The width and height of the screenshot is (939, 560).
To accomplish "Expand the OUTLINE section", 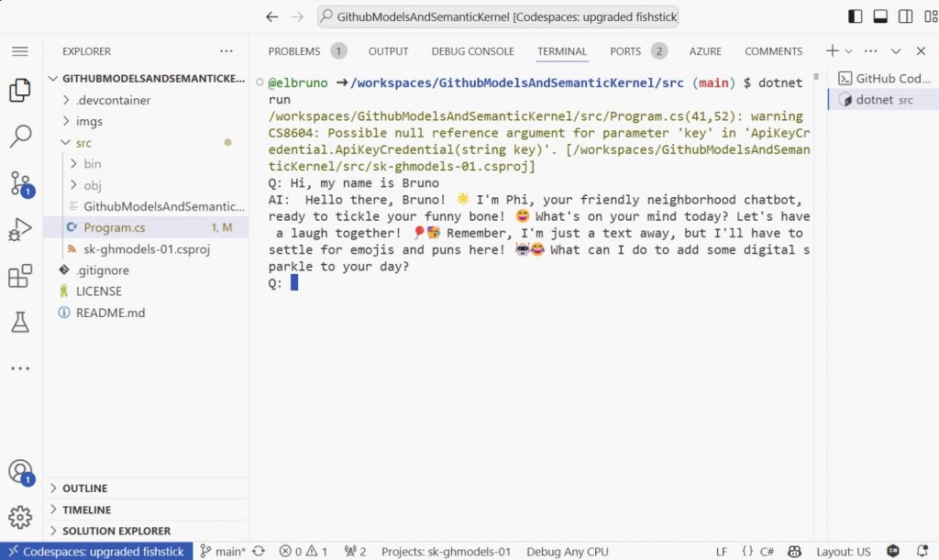I will (84, 489).
